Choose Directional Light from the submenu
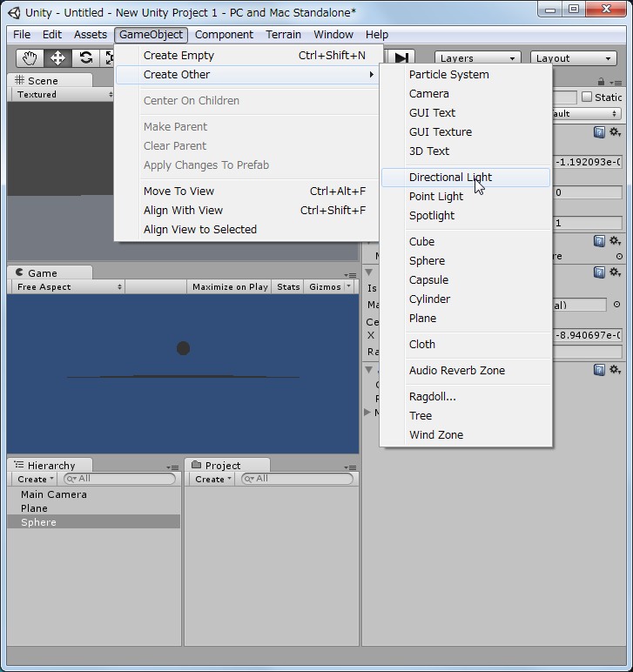The width and height of the screenshot is (633, 672). (450, 177)
